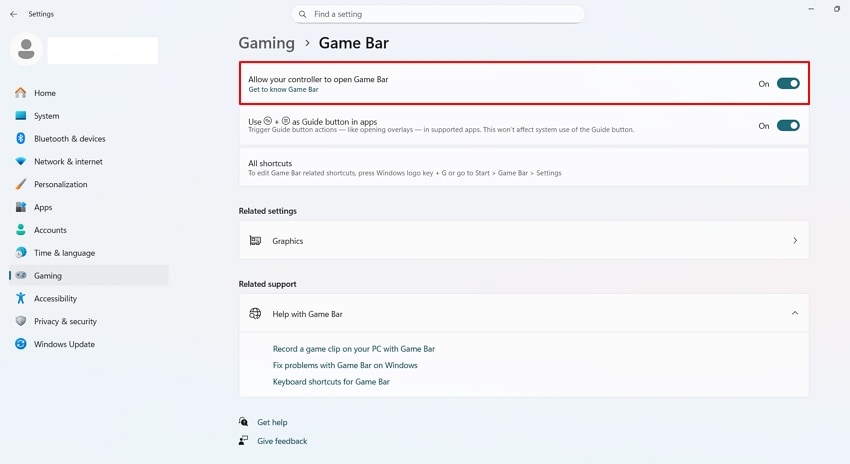The width and height of the screenshot is (850, 464).
Task: Open Graphics settings chevron arrow
Action: (795, 240)
